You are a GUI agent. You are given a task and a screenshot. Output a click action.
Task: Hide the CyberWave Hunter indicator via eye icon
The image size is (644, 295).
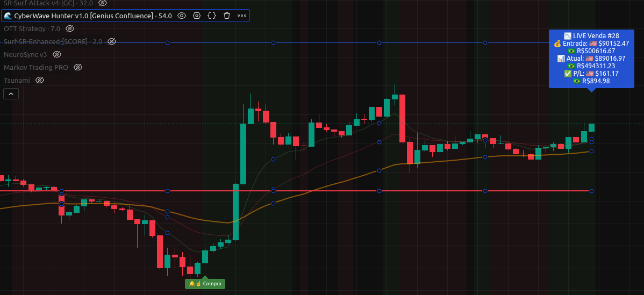182,16
